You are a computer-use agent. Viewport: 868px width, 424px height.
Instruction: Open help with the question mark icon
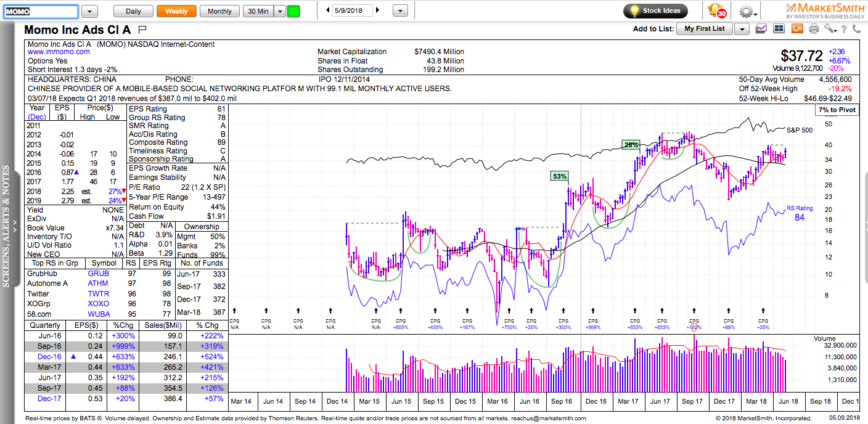coord(844,28)
